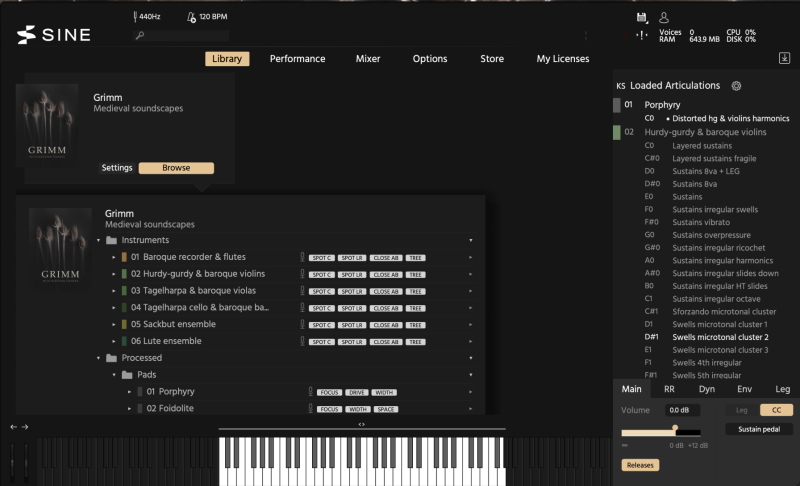This screenshot has width=800, height=486.
Task: Click the tuning fork 440Hz icon
Action: click(135, 17)
